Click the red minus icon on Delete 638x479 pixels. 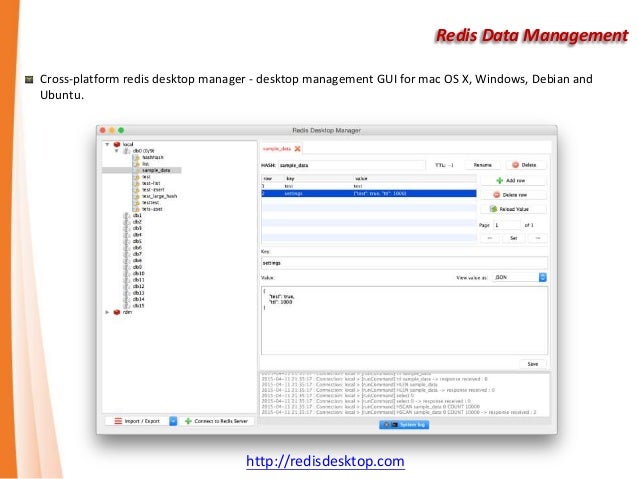[516, 165]
